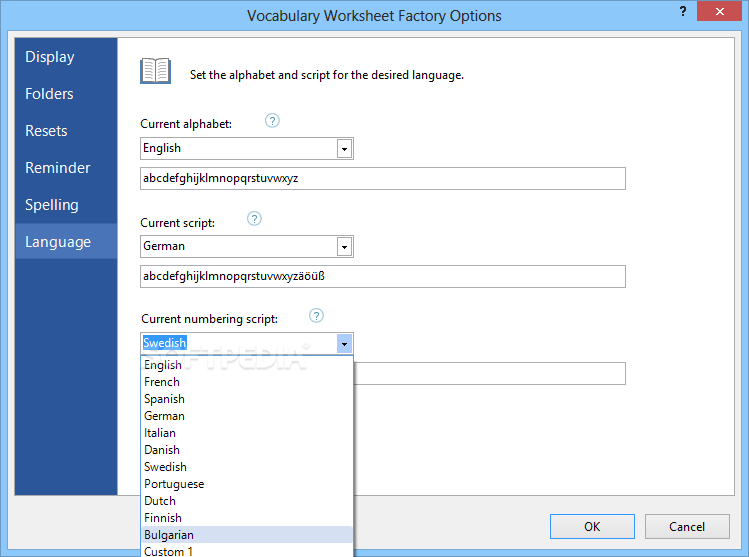Click the English alphabet letters text field

383,178
